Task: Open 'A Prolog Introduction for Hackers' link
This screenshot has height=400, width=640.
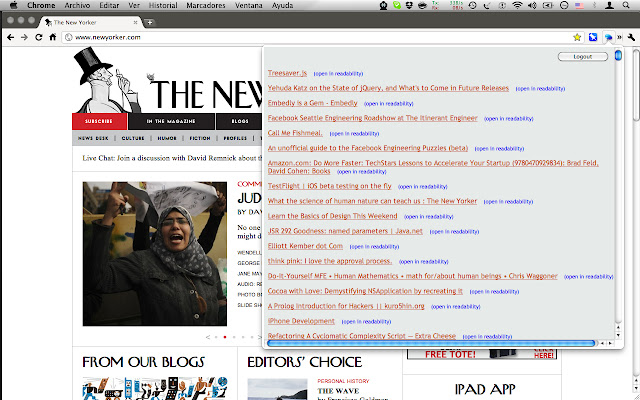Action: 346,306
